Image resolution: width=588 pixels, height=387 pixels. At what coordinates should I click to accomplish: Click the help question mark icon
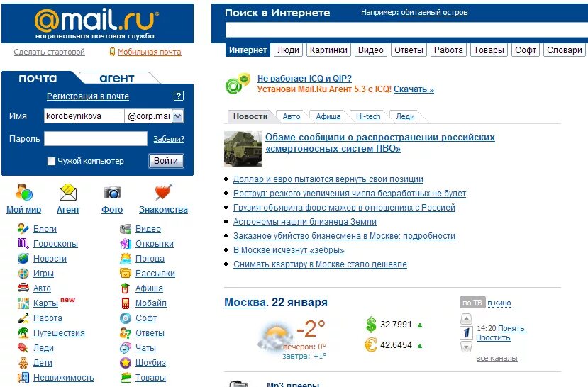tap(179, 96)
